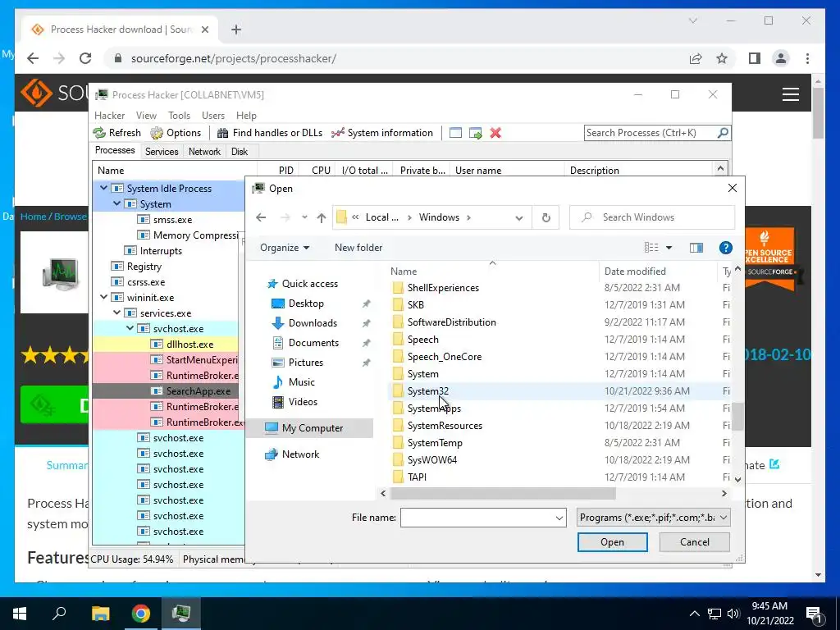
Task: Select Network in navigation pane
Action: coord(300,454)
